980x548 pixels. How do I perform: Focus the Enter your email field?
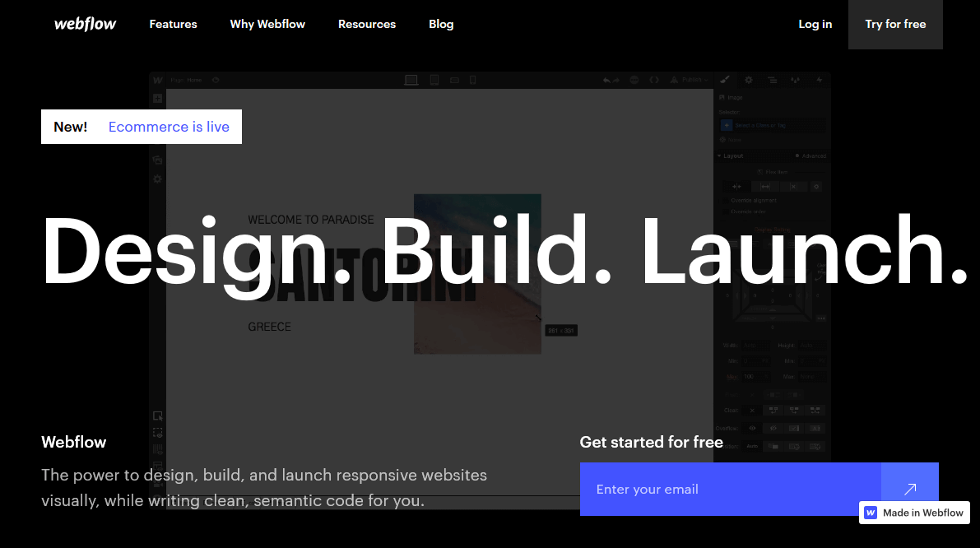(x=730, y=490)
